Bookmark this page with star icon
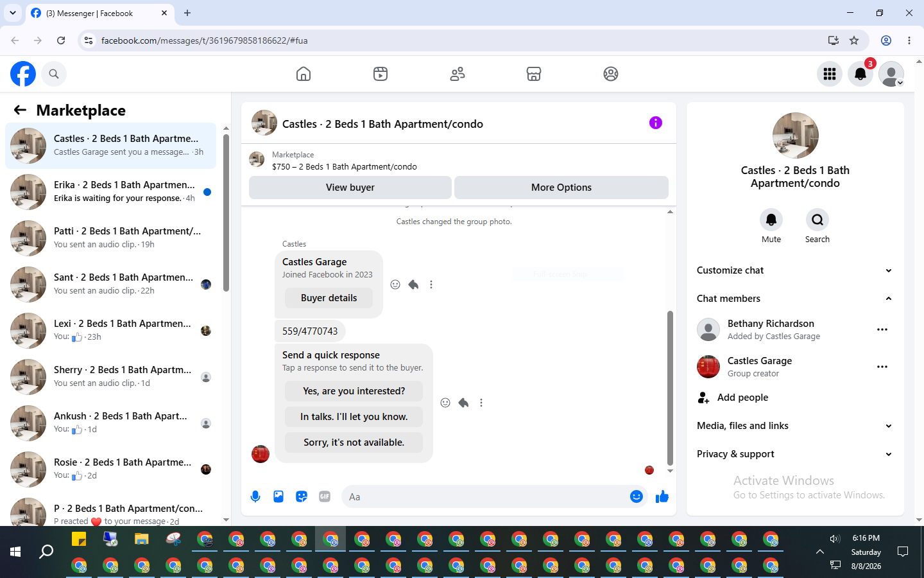 pyautogui.click(x=854, y=40)
